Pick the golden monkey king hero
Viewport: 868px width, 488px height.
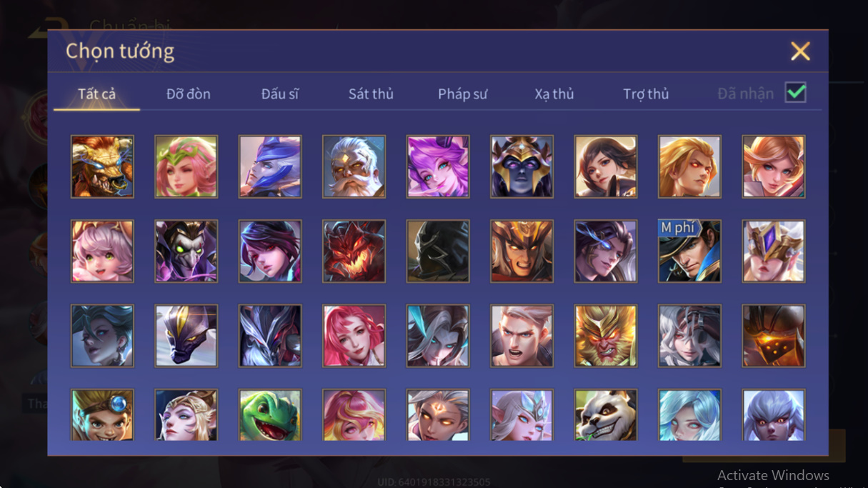point(606,336)
